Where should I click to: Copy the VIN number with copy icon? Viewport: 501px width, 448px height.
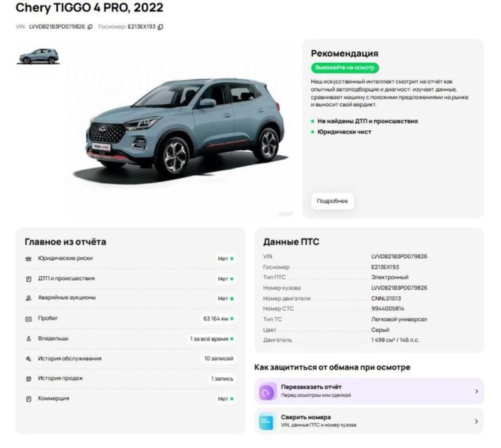[90, 27]
